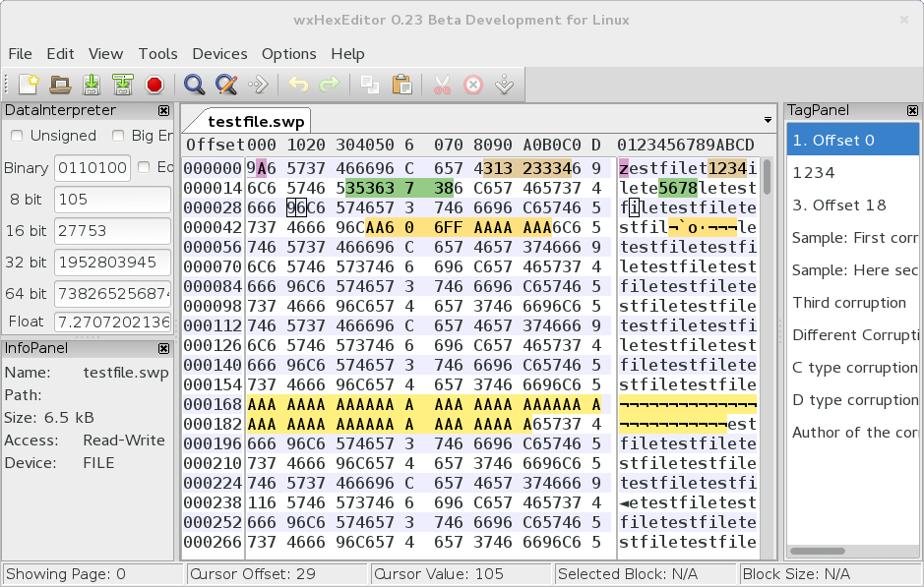This screenshot has height=587, width=924.
Task: Select tag 'D type corruption'
Action: click(852, 400)
